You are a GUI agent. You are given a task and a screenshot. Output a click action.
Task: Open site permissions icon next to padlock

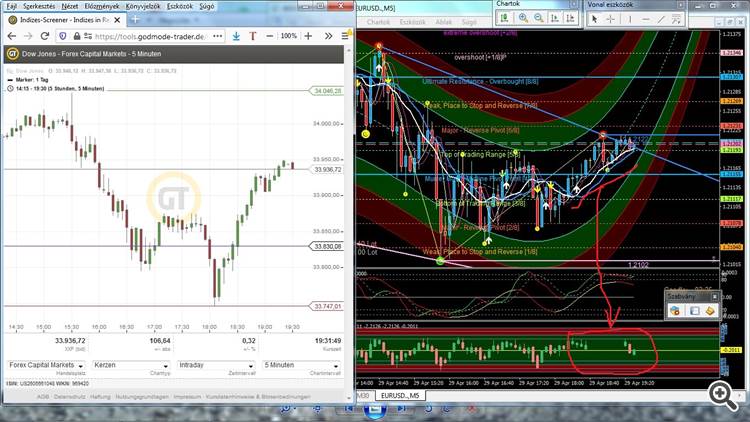88,36
